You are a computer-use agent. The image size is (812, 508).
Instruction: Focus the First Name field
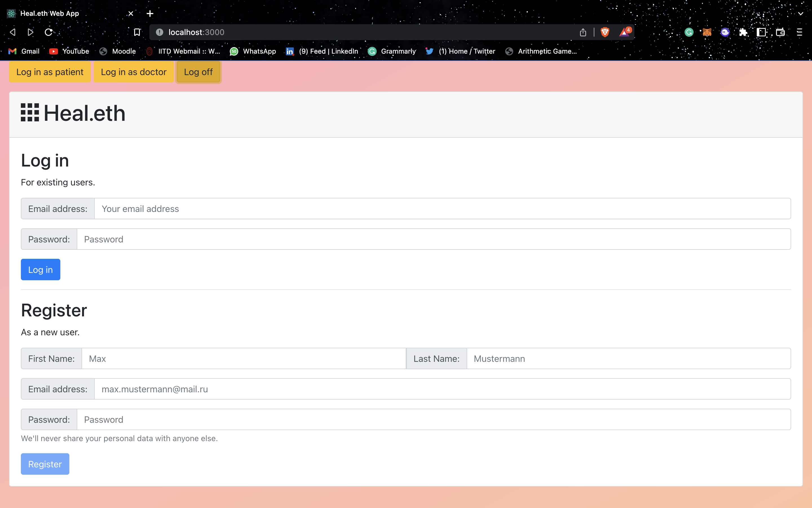tap(244, 358)
